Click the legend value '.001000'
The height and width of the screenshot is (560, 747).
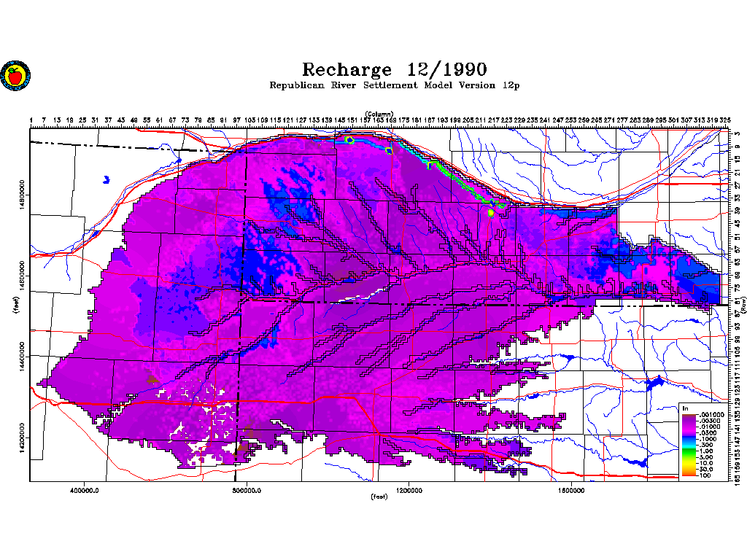click(x=712, y=415)
